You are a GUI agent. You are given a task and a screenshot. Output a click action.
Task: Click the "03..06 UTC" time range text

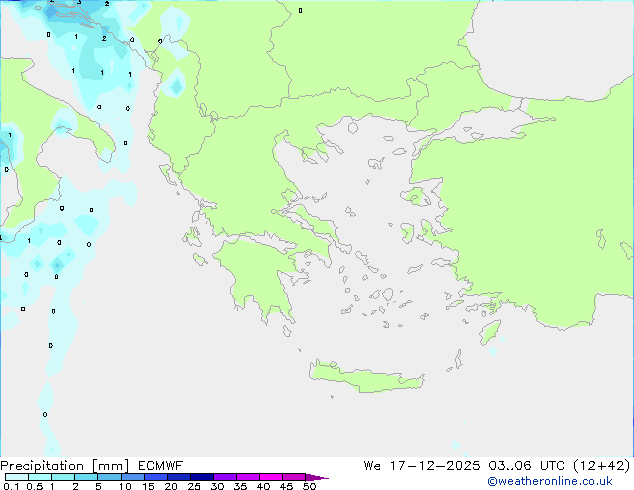(526, 466)
